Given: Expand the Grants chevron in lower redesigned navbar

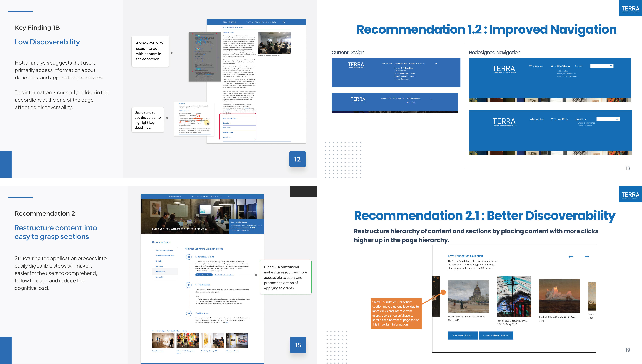Looking at the screenshot, I should tap(585, 120).
